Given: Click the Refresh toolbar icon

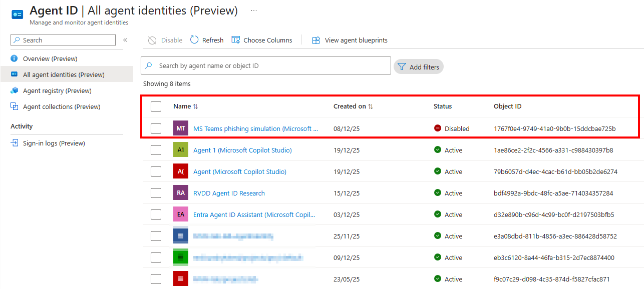Looking at the screenshot, I should 195,40.
